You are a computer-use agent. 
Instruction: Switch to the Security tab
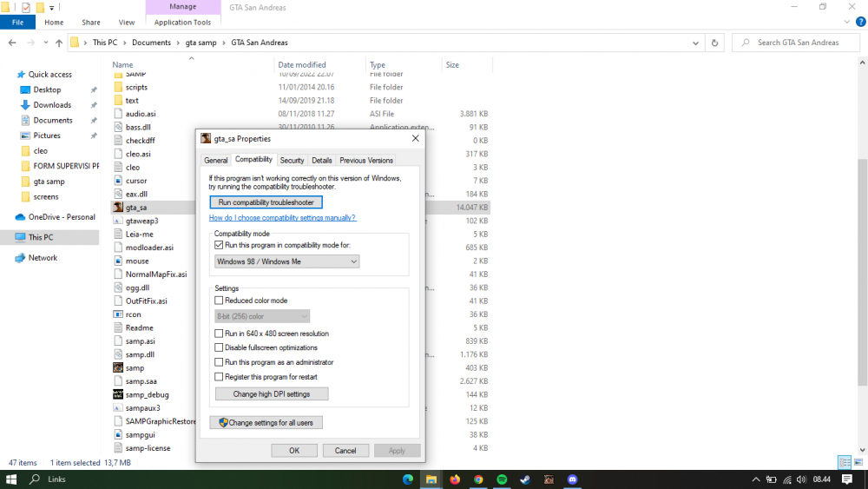[x=292, y=161]
